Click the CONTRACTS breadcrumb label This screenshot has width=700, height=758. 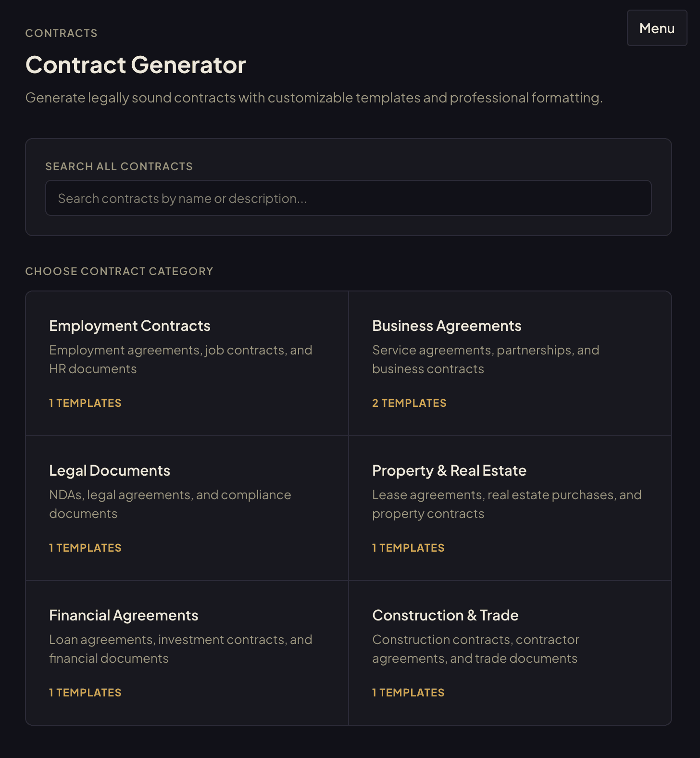point(61,33)
